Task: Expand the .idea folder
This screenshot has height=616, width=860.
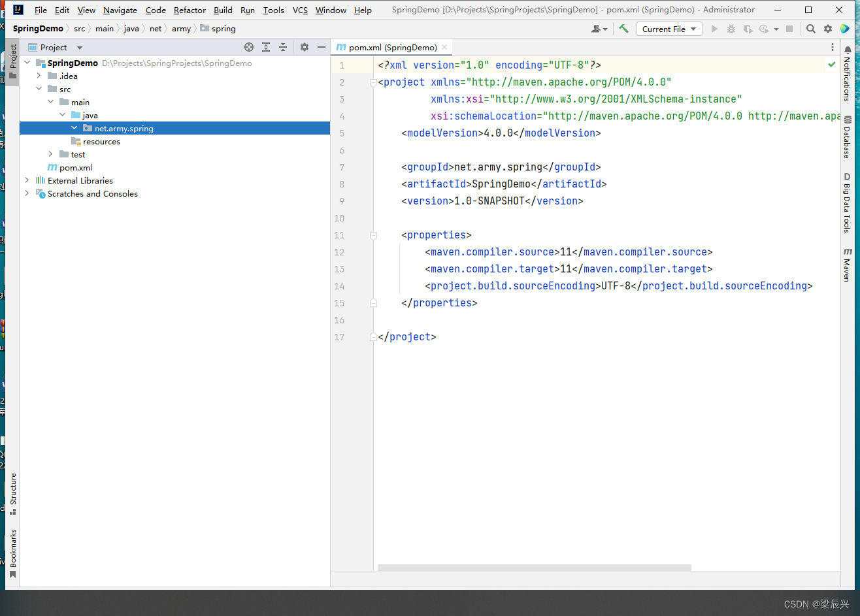Action: point(39,76)
